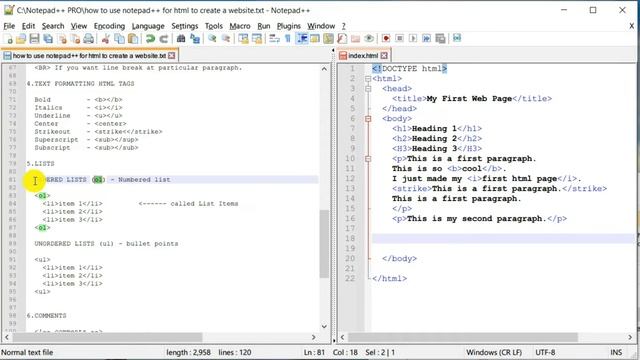This screenshot has height=360, width=640.
Task: Open the View menu
Action: [79, 26]
